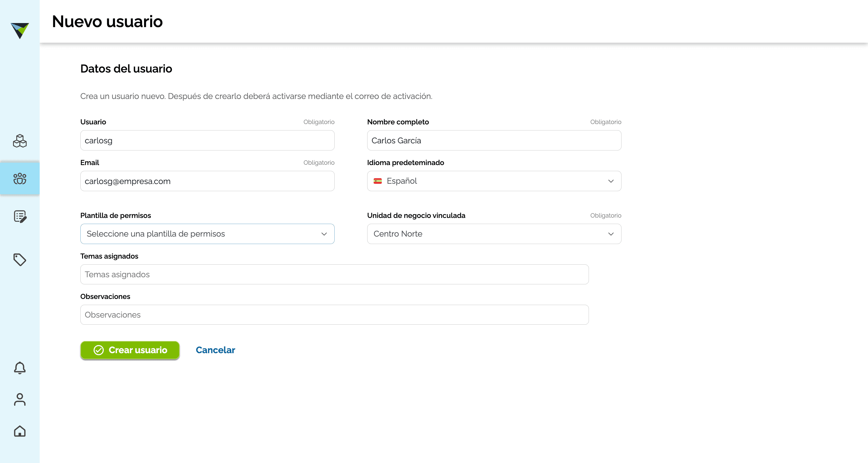Click into the Observaciones field
Viewport: 868px width, 463px height.
(x=334, y=315)
